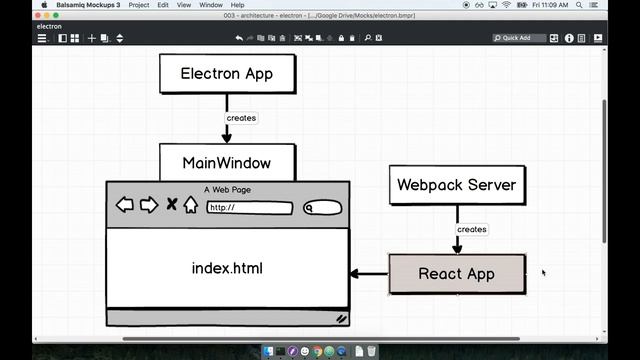
Task: Click the scroll-right arrow at canvas bottom
Action: pos(597,339)
